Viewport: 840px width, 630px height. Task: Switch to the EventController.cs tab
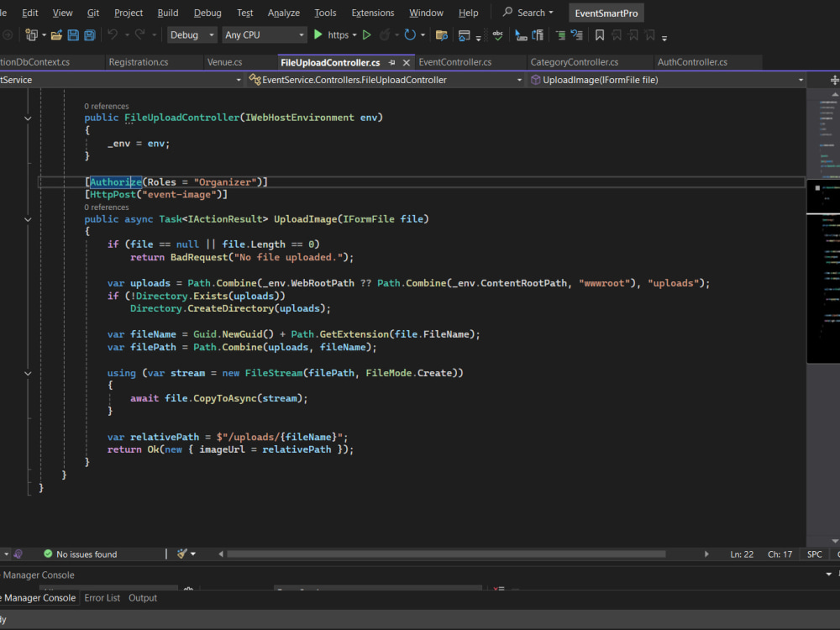pyautogui.click(x=454, y=62)
